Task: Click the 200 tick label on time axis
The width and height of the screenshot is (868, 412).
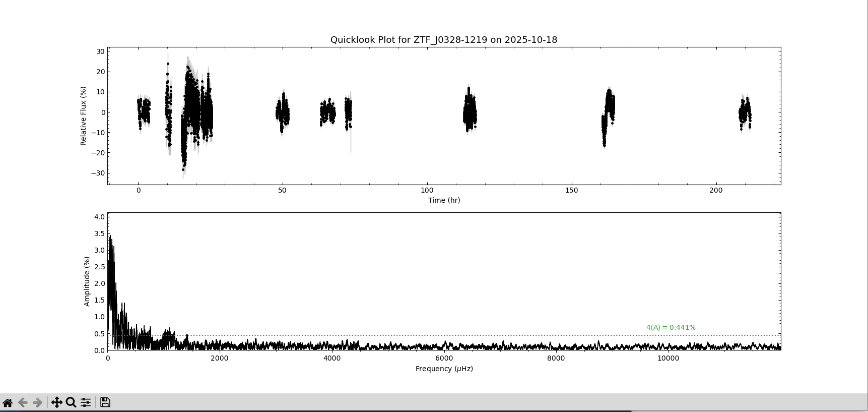Action: tap(715, 191)
